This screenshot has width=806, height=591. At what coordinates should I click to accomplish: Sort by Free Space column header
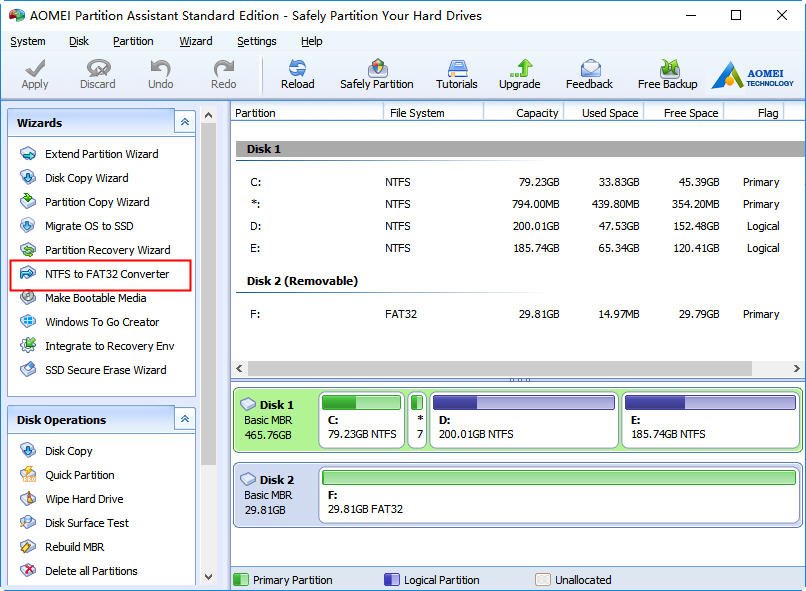[x=684, y=113]
